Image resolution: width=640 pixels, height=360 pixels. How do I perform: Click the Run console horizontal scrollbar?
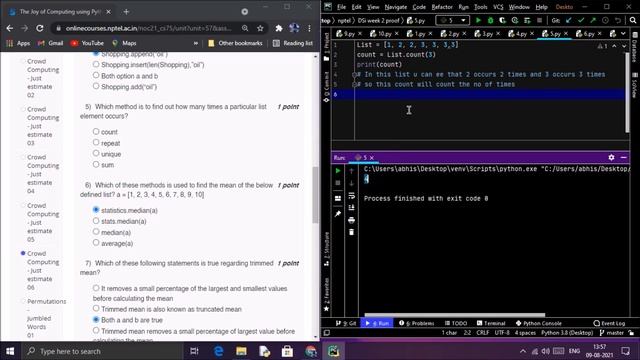click(x=454, y=315)
